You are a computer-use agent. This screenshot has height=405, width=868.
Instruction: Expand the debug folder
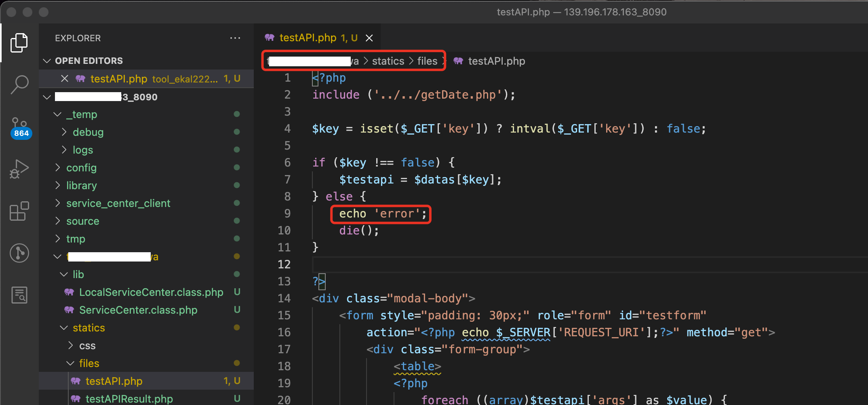point(88,132)
